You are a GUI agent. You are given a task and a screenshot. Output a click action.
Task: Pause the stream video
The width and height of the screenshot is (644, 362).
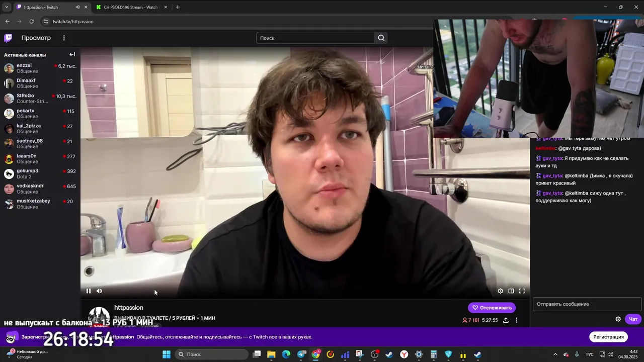(x=89, y=291)
